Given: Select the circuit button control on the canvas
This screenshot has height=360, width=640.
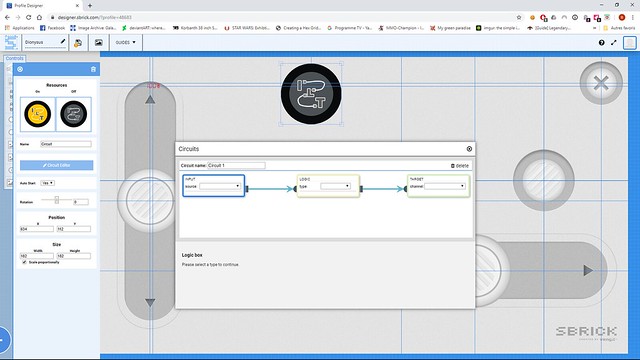Looking at the screenshot, I should [x=311, y=94].
